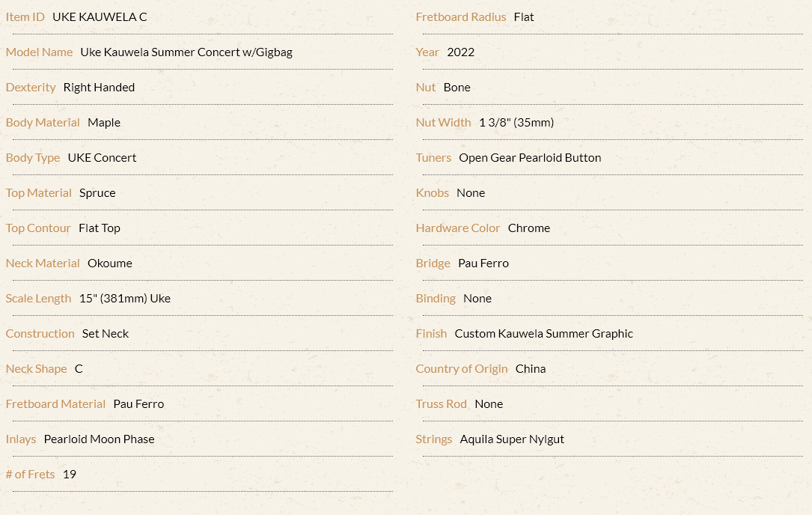The width and height of the screenshot is (812, 515).
Task: Click the Top Contour label
Action: pos(38,228)
